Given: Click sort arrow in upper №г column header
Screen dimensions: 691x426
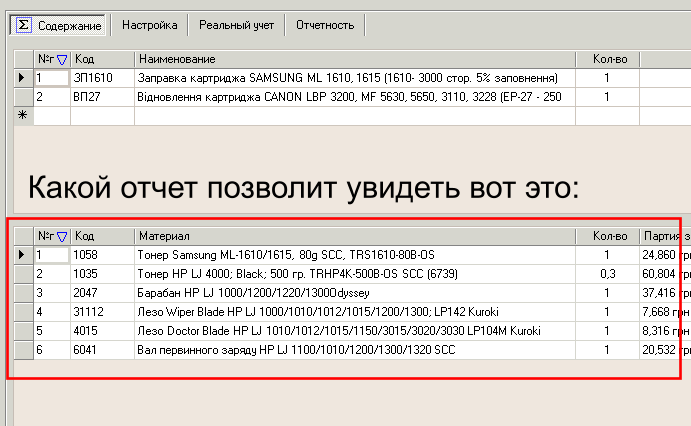Looking at the screenshot, I should point(62,60).
